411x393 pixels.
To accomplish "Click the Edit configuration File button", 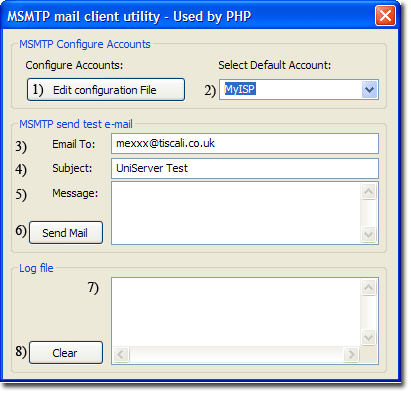I will coord(106,90).
